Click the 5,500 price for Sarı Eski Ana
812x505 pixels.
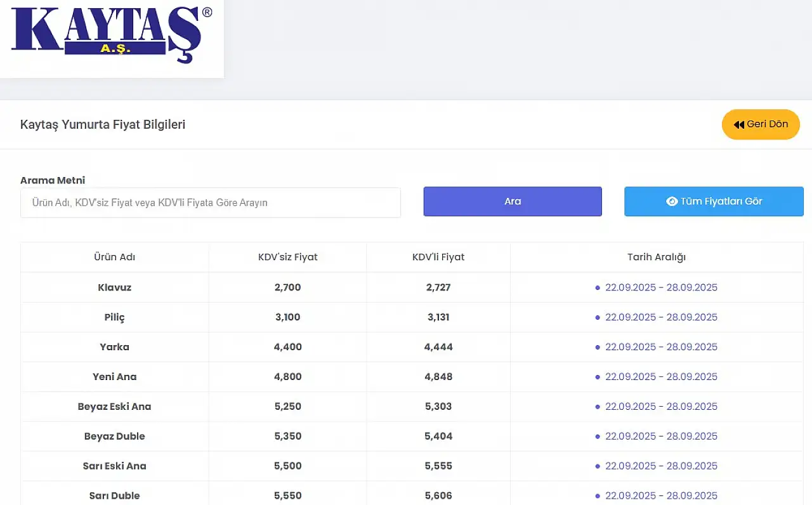288,466
